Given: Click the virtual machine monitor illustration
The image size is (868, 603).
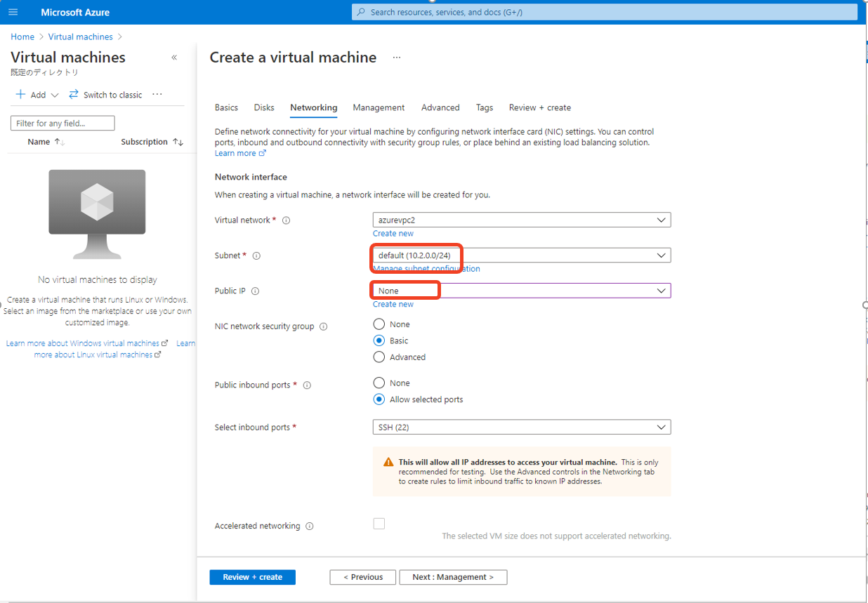Looking at the screenshot, I should [97, 214].
